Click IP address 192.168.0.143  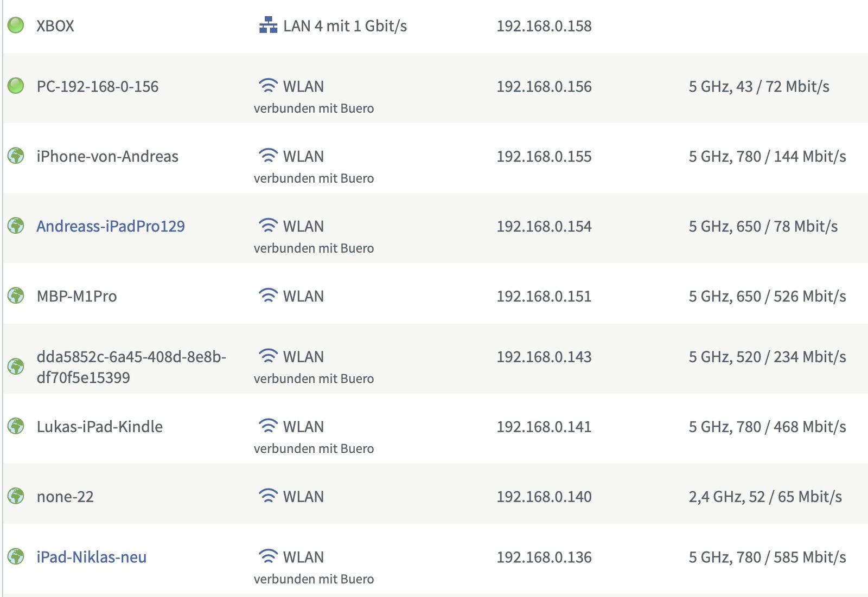pos(544,357)
